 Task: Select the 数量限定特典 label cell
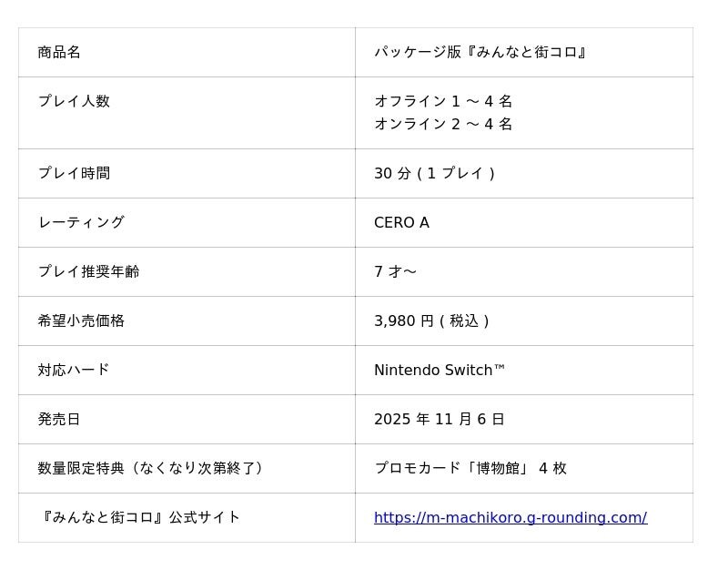coord(150,469)
